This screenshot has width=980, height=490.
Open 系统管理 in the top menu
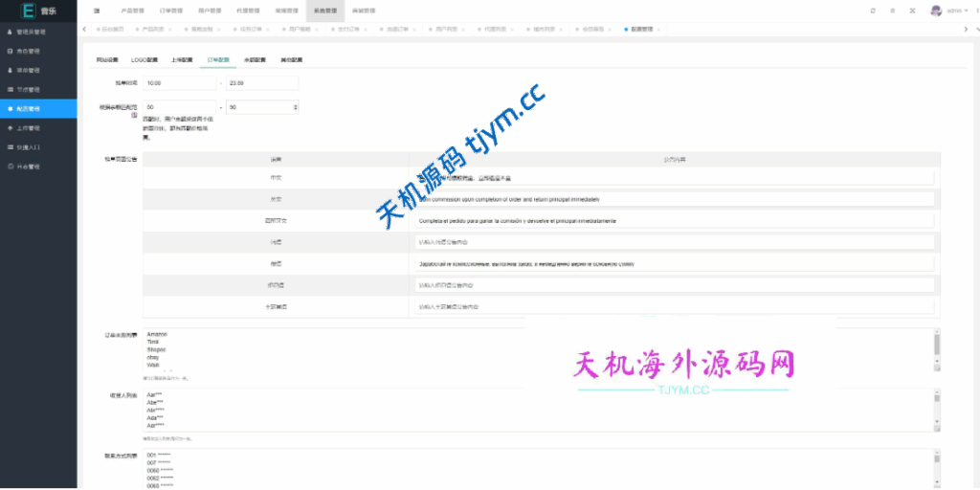325,10
